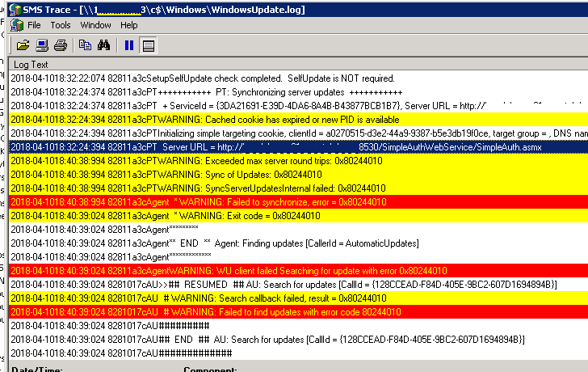This screenshot has height=372, width=588.
Task: Select the Failed to find updates error line
Action: click(299, 312)
